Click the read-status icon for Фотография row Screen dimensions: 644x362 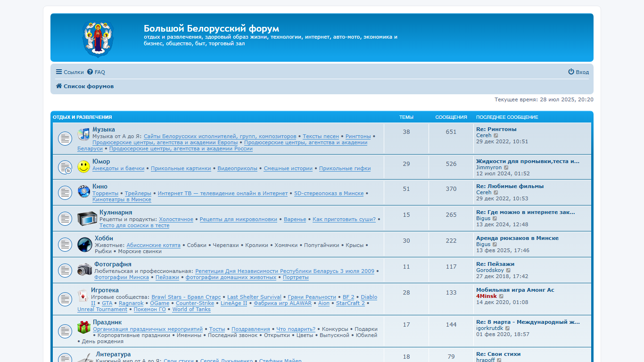[x=65, y=270]
